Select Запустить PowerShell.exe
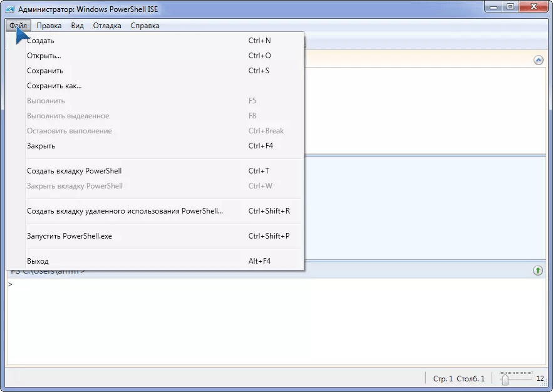Screen dimensions: 553x392 tap(155, 236)
